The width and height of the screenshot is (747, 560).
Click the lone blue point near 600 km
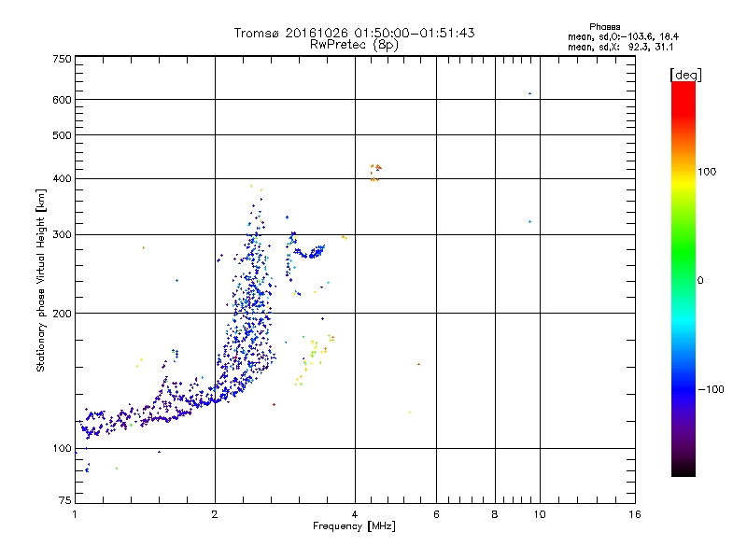pyautogui.click(x=529, y=94)
